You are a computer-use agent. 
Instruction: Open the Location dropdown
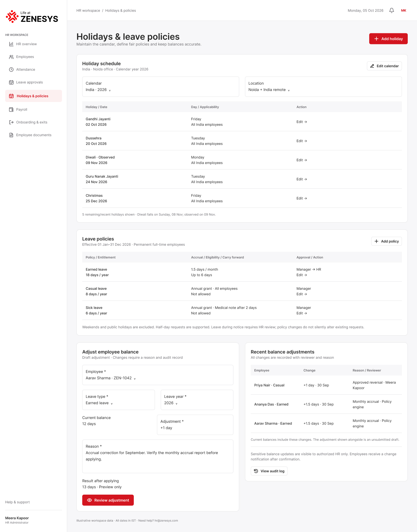(323, 87)
